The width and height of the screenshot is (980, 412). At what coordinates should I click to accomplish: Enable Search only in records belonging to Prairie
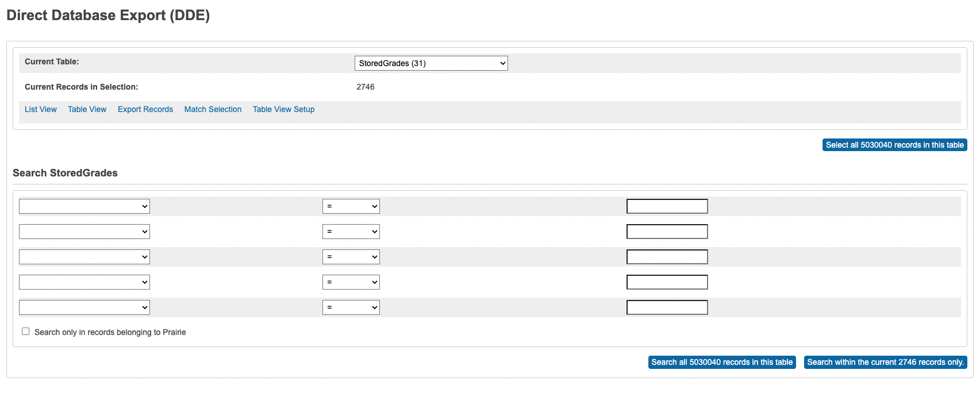[x=25, y=332]
